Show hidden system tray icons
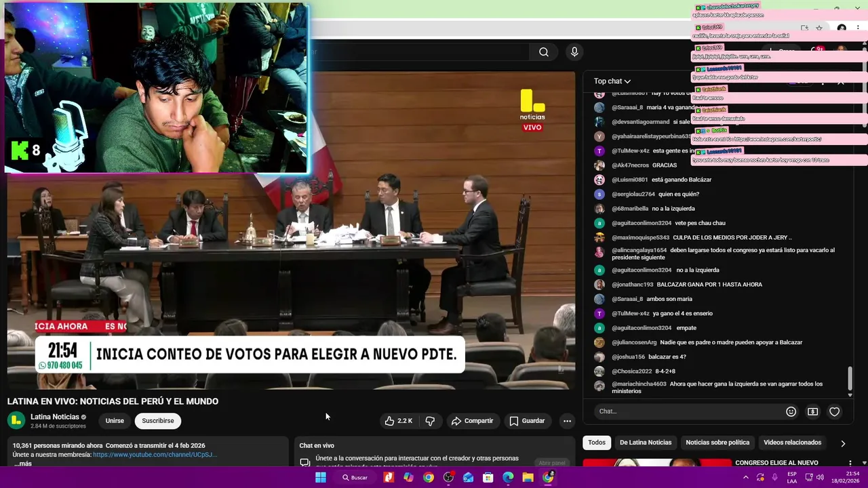The image size is (868, 488). coord(746,477)
